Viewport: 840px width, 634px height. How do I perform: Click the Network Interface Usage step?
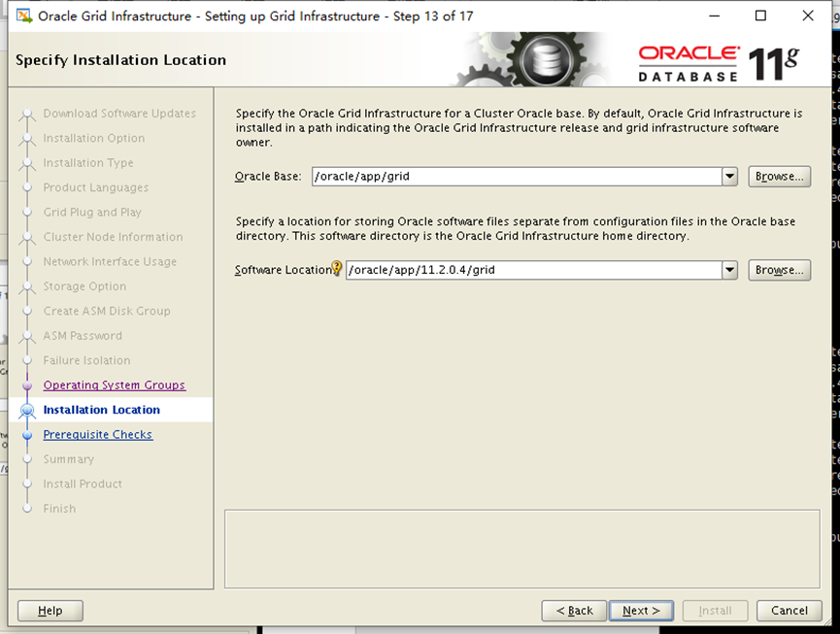pos(110,261)
